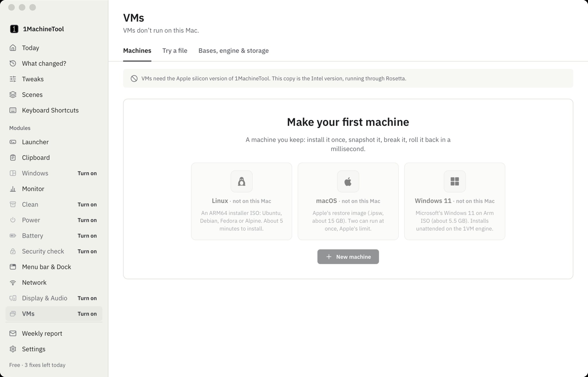This screenshot has height=377, width=588.
Task: Click the prohibited icon in the warning banner
Action: click(134, 79)
